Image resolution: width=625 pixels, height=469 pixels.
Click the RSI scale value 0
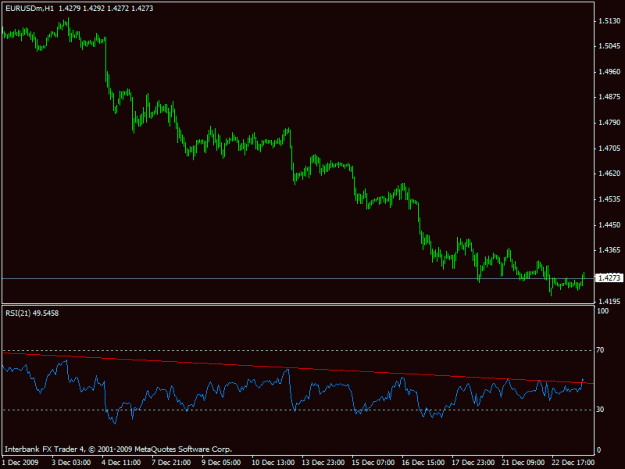point(599,450)
